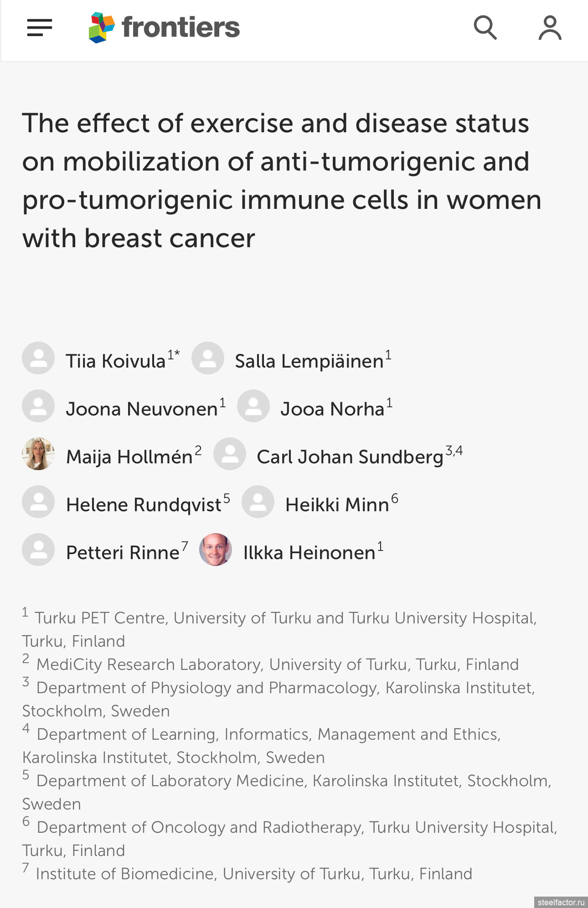Open the hamburger menu icon
588x908 pixels.
click(x=40, y=28)
